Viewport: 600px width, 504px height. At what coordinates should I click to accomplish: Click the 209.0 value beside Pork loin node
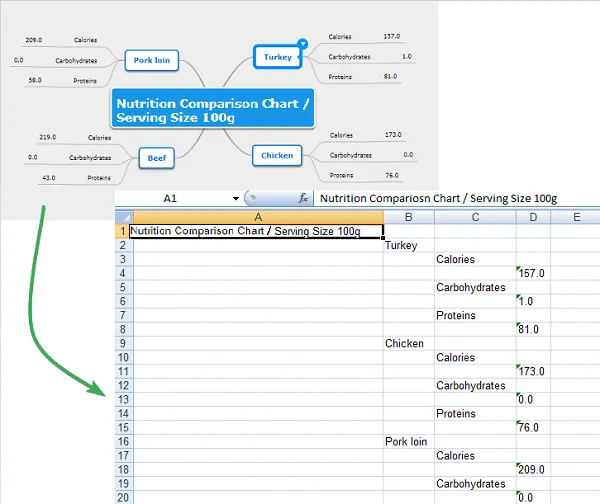point(34,40)
